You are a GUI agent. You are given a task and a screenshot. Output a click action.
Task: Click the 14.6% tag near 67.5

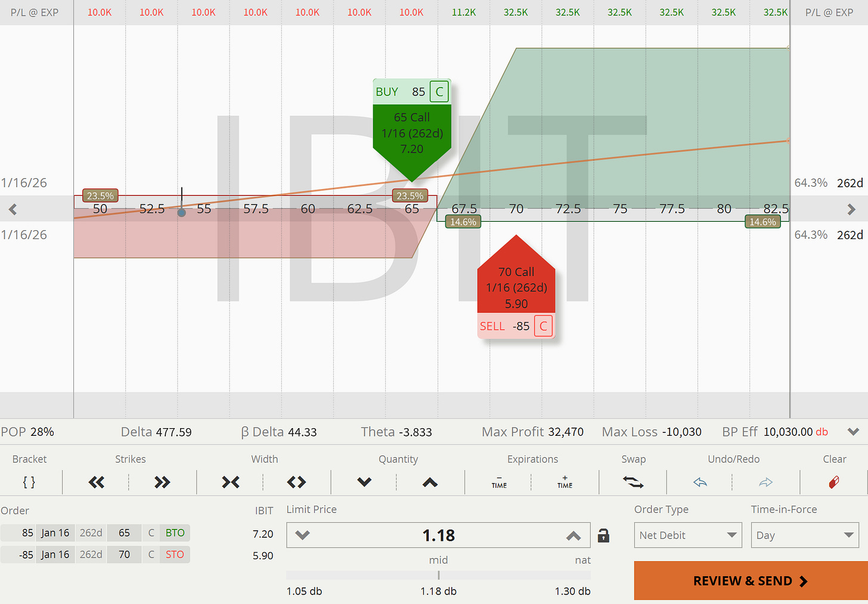tap(463, 222)
